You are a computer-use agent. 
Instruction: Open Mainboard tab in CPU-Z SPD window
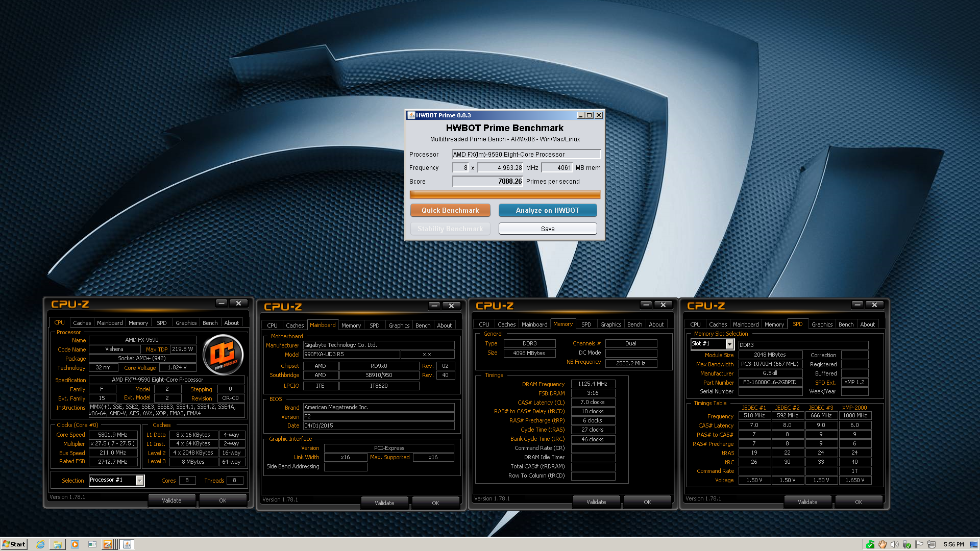coord(745,324)
